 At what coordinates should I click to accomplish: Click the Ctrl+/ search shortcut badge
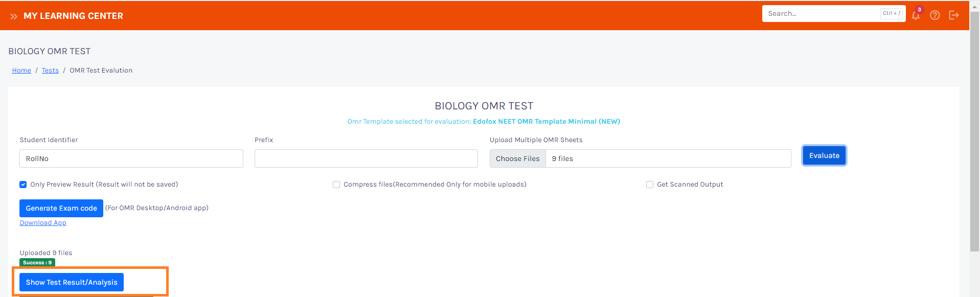tap(892, 13)
